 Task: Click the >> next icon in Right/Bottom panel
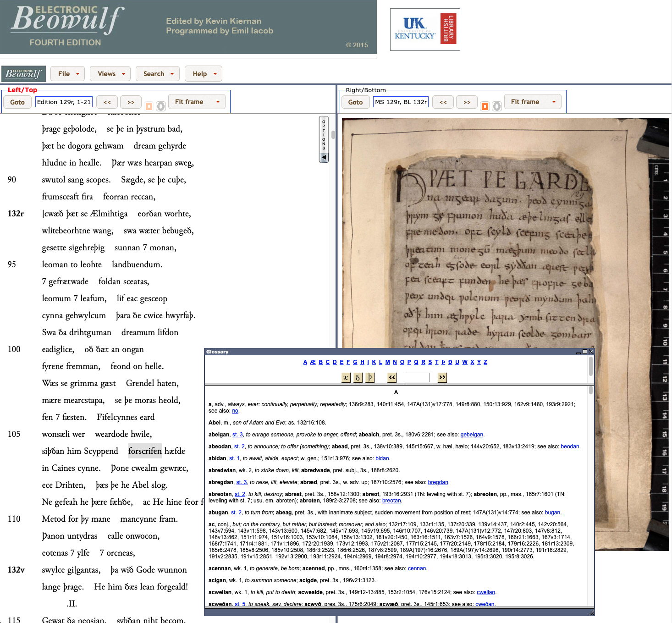pyautogui.click(x=467, y=102)
